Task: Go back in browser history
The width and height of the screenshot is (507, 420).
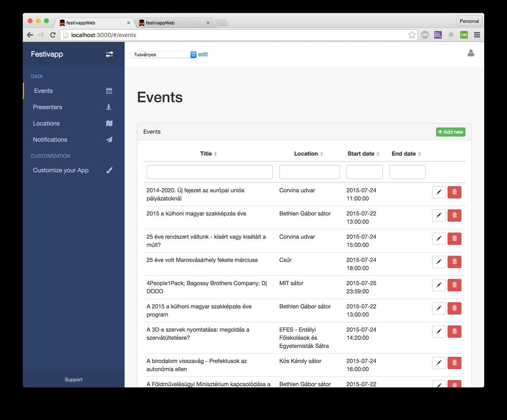Action: 30,35
